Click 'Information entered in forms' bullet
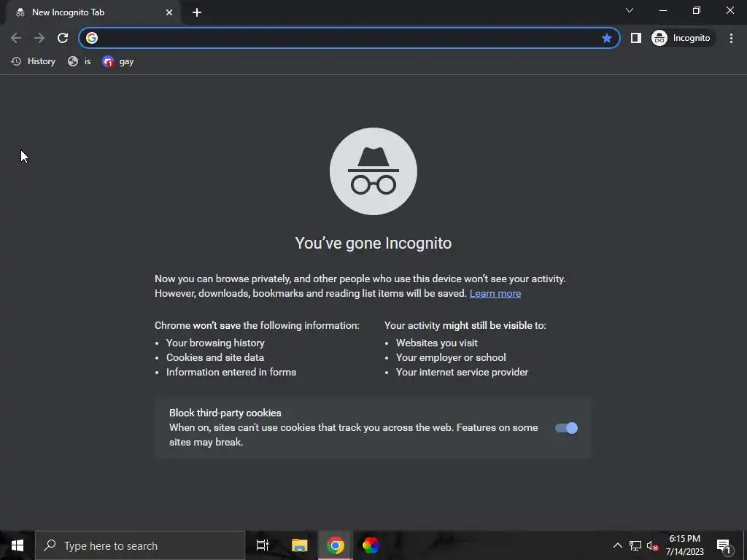 231,373
